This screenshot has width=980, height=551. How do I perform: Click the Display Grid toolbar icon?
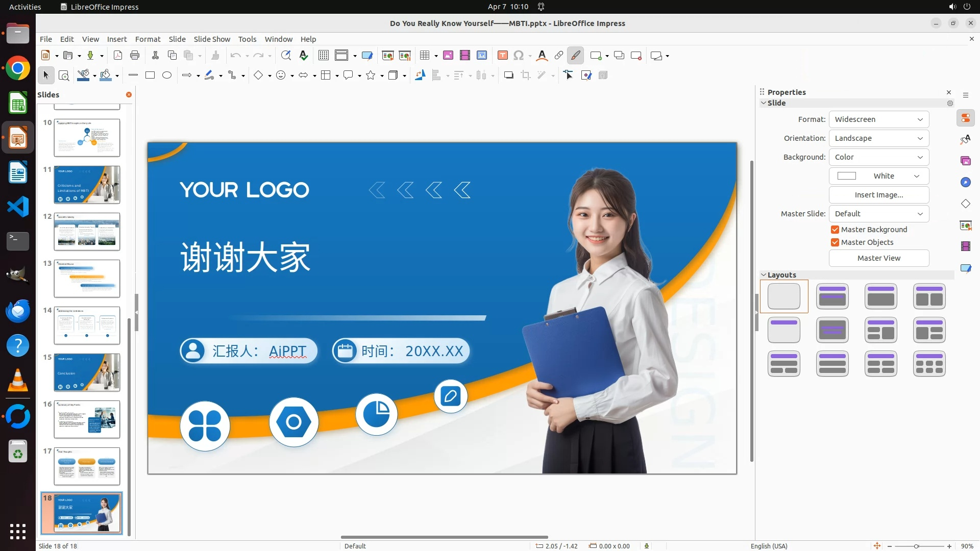click(x=324, y=56)
